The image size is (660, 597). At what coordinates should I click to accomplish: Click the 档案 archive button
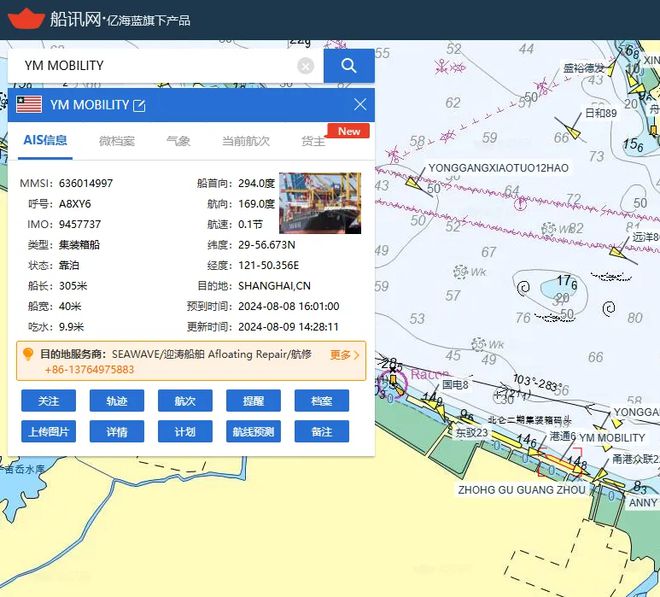pos(322,401)
